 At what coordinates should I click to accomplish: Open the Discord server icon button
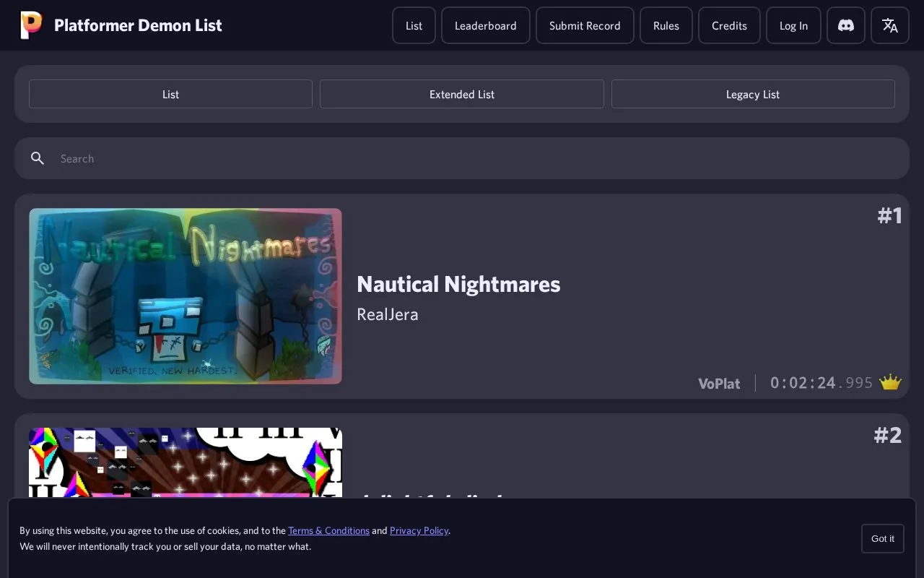[x=846, y=25]
